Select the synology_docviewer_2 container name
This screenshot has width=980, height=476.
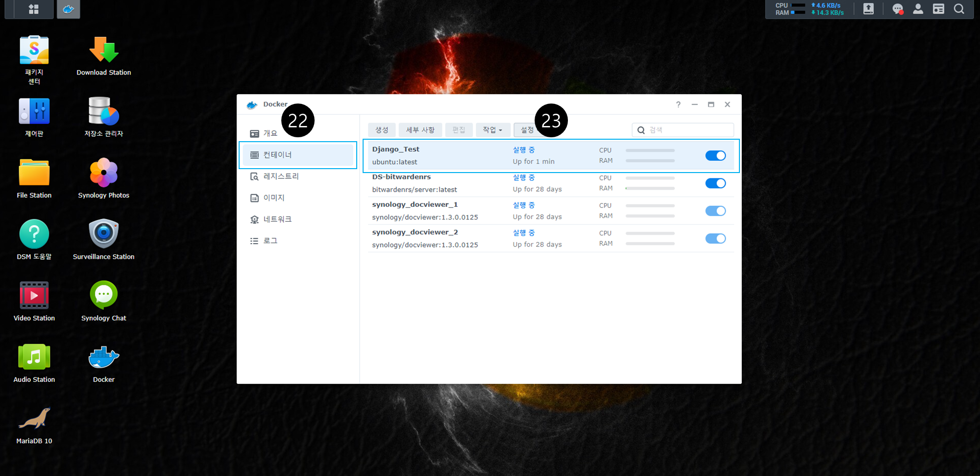[415, 232]
